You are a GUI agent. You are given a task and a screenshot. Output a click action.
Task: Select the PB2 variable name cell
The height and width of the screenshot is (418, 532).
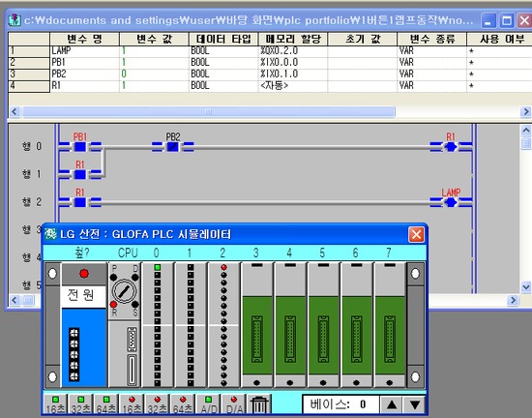(x=84, y=75)
